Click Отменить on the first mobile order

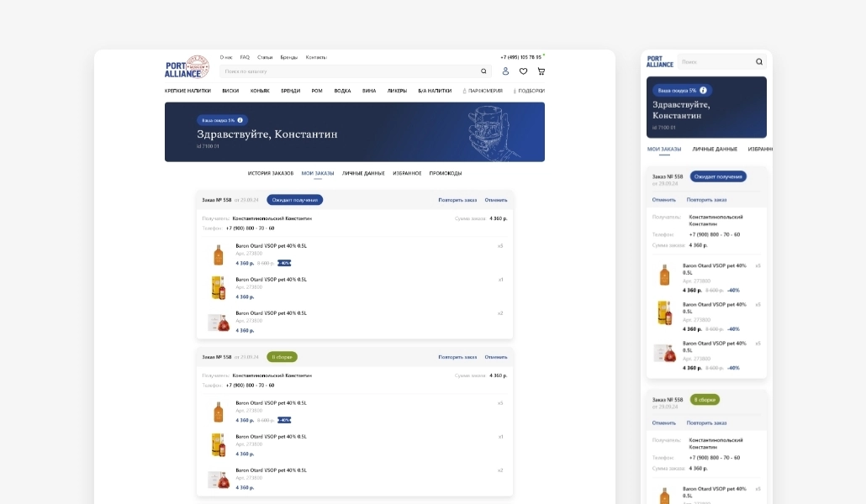663,200
